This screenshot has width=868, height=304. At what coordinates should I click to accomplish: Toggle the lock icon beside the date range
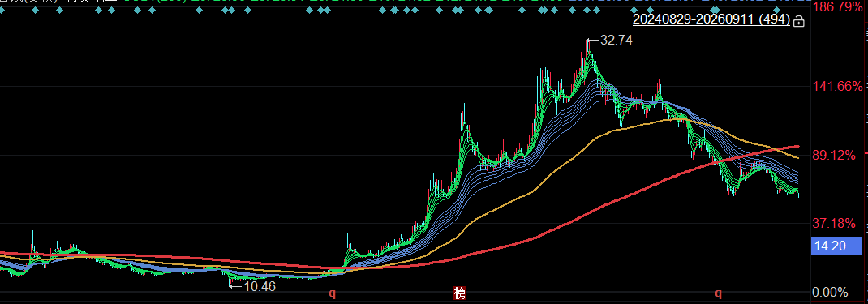tap(798, 21)
